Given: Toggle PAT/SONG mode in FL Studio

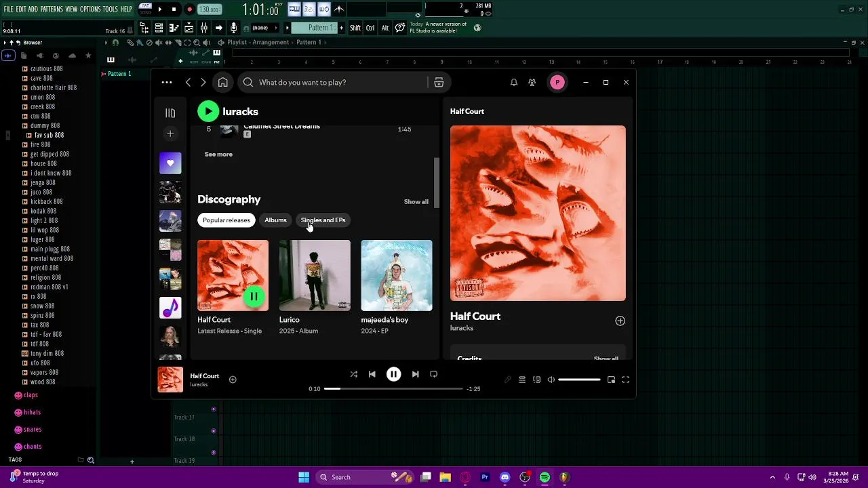Looking at the screenshot, I should 146,9.
